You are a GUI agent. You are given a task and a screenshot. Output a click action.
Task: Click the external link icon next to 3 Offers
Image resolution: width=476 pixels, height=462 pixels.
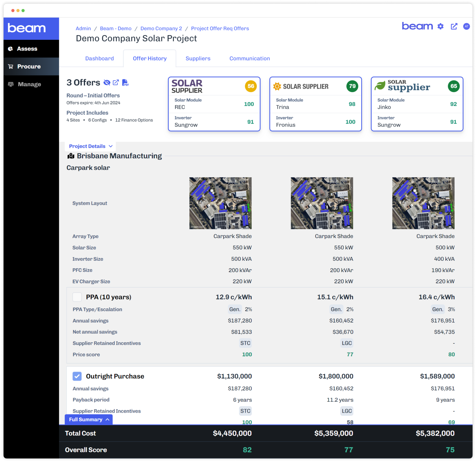click(116, 82)
